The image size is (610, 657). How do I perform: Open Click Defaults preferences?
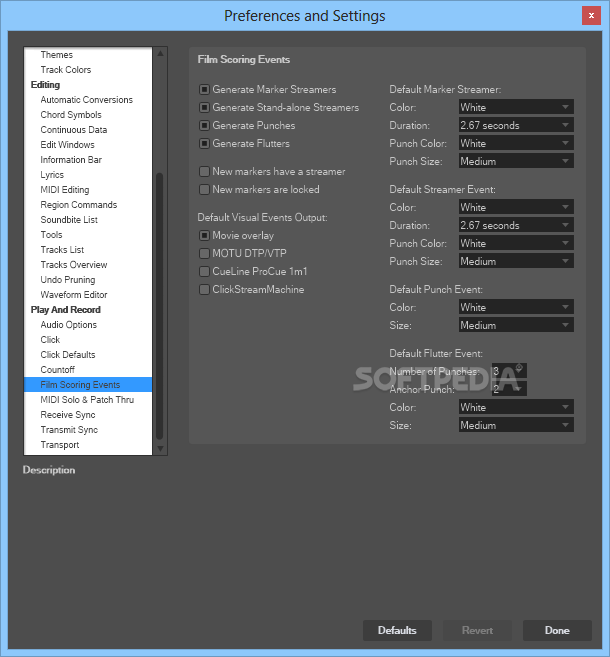point(68,355)
